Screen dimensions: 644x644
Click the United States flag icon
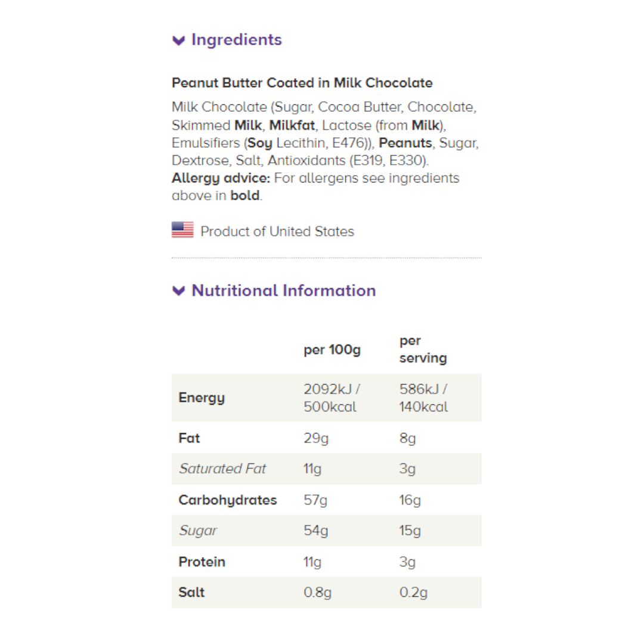click(x=182, y=231)
